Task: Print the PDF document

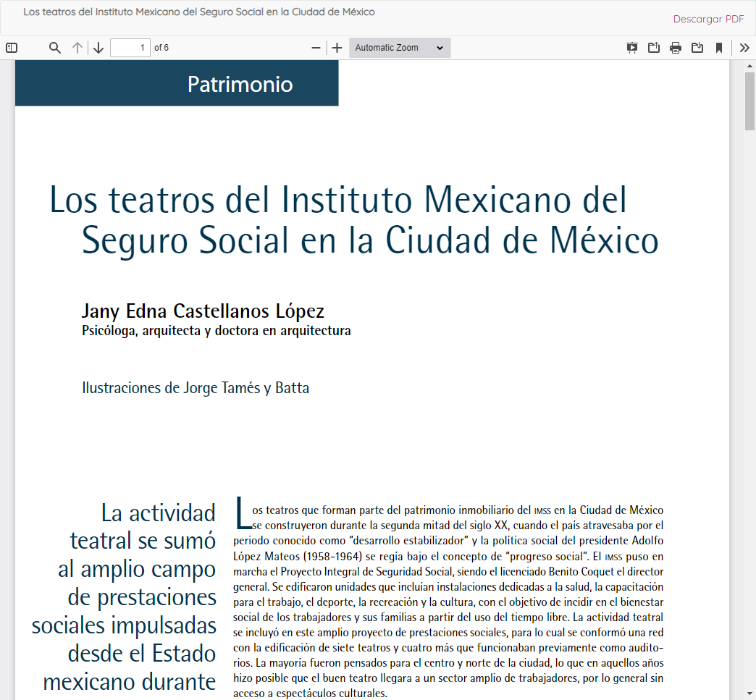Action: (x=676, y=48)
